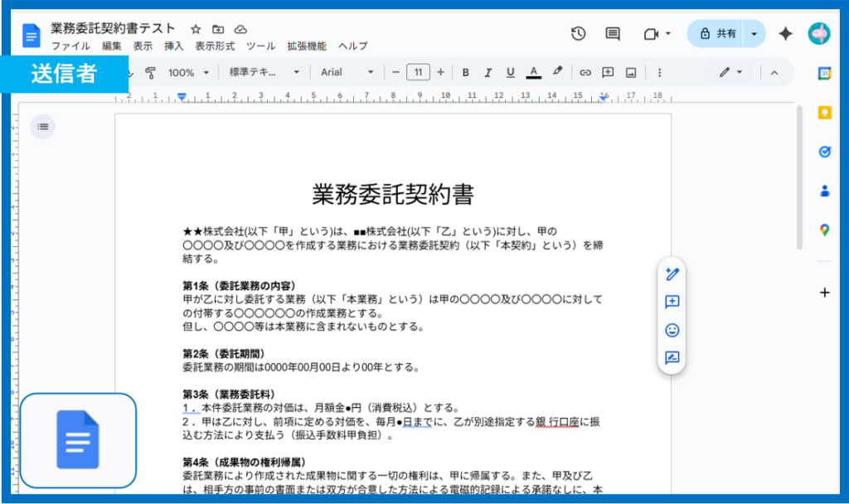
Task: Open the 挿入 menu
Action: pyautogui.click(x=174, y=46)
